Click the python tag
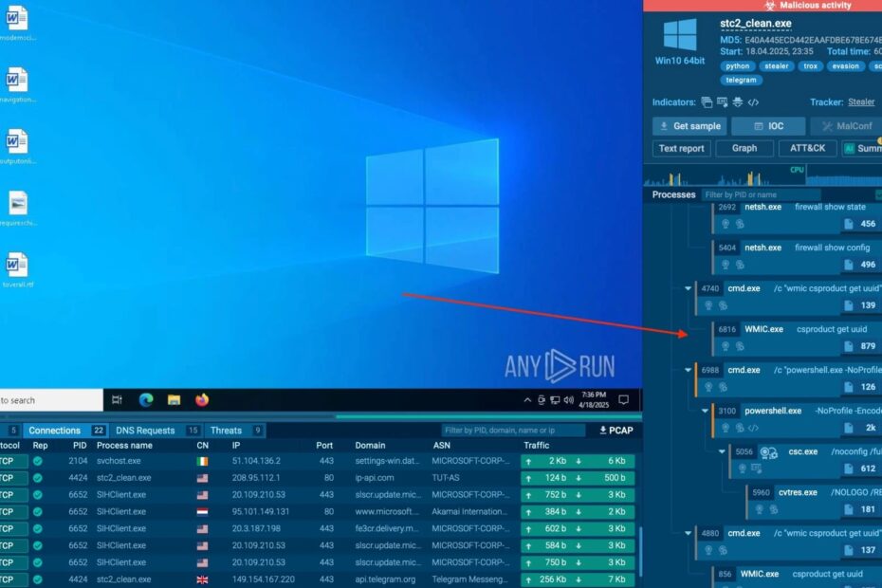The height and width of the screenshot is (588, 882). tap(737, 66)
